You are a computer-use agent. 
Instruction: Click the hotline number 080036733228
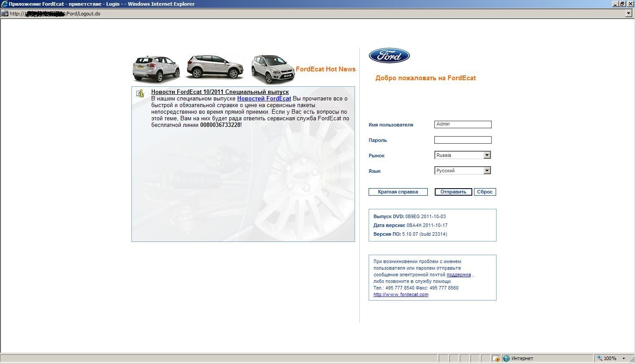click(220, 125)
